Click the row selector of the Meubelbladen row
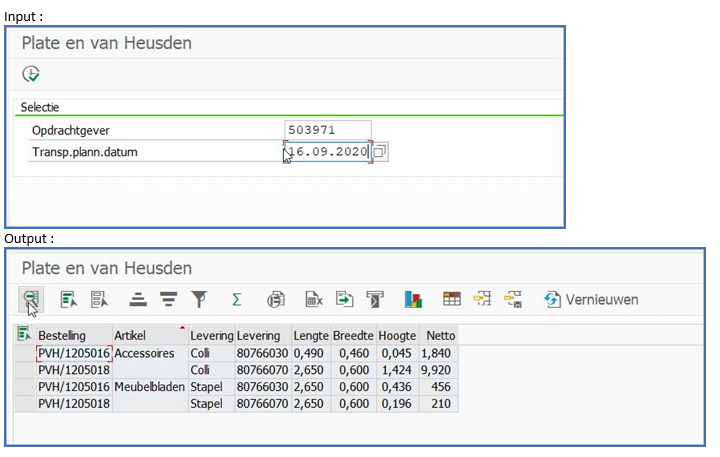The height and width of the screenshot is (457, 720). [x=25, y=387]
